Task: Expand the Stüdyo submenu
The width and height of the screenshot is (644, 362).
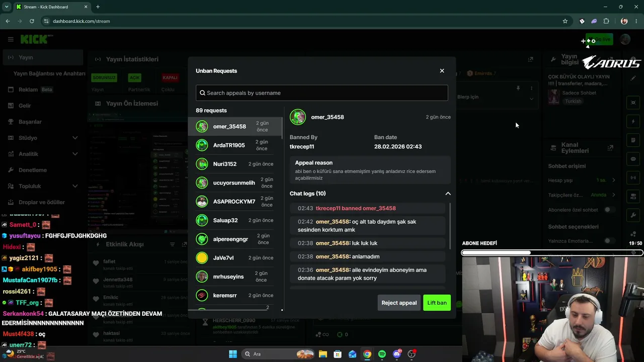Action: [x=75, y=138]
